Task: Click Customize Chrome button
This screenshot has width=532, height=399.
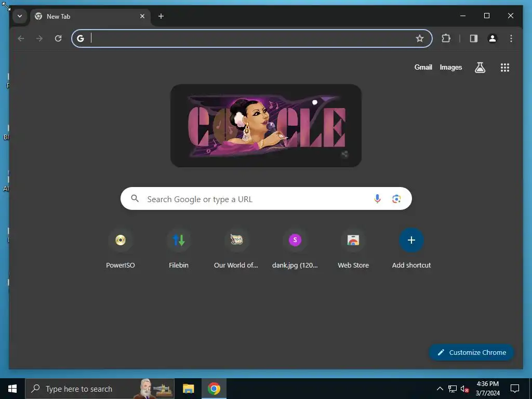Action: pos(472,353)
